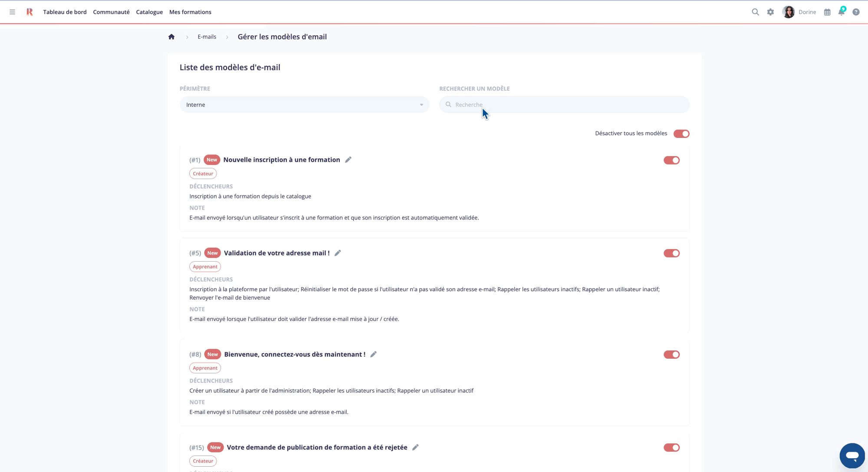The image size is (868, 472).
Task: Click the New badge on template #8
Action: (x=213, y=354)
